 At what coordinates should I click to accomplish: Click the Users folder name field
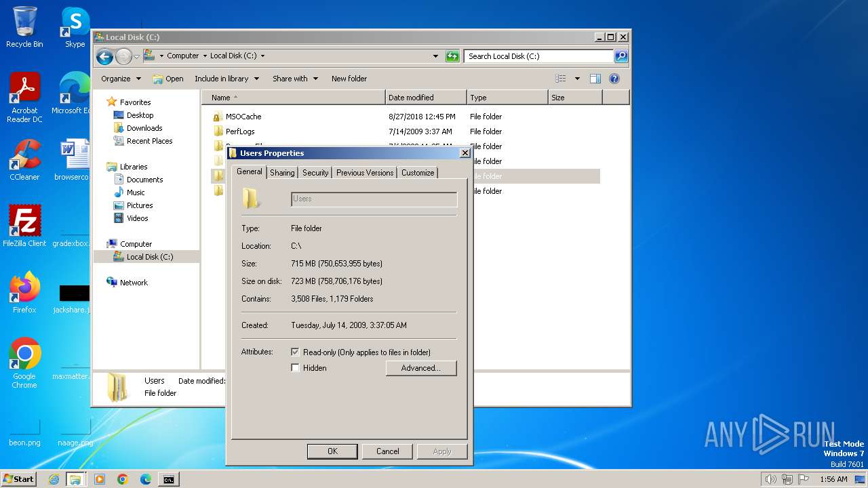[374, 199]
